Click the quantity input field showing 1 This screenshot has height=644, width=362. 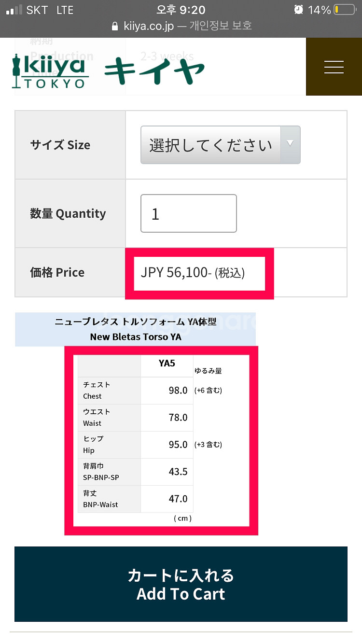(x=188, y=213)
